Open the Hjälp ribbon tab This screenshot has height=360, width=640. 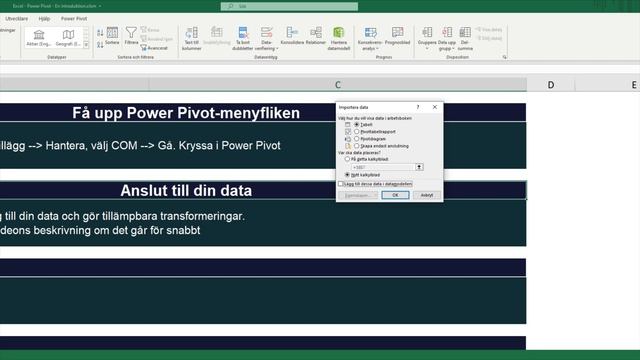44,19
